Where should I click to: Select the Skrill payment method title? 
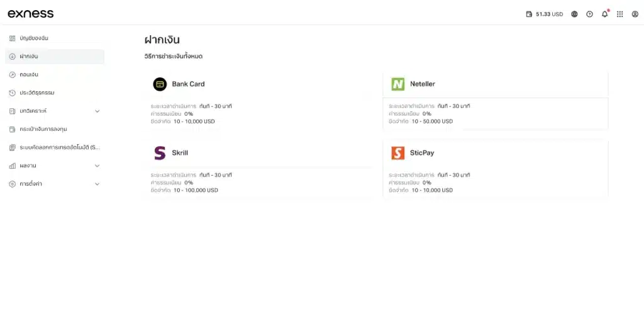pos(180,152)
